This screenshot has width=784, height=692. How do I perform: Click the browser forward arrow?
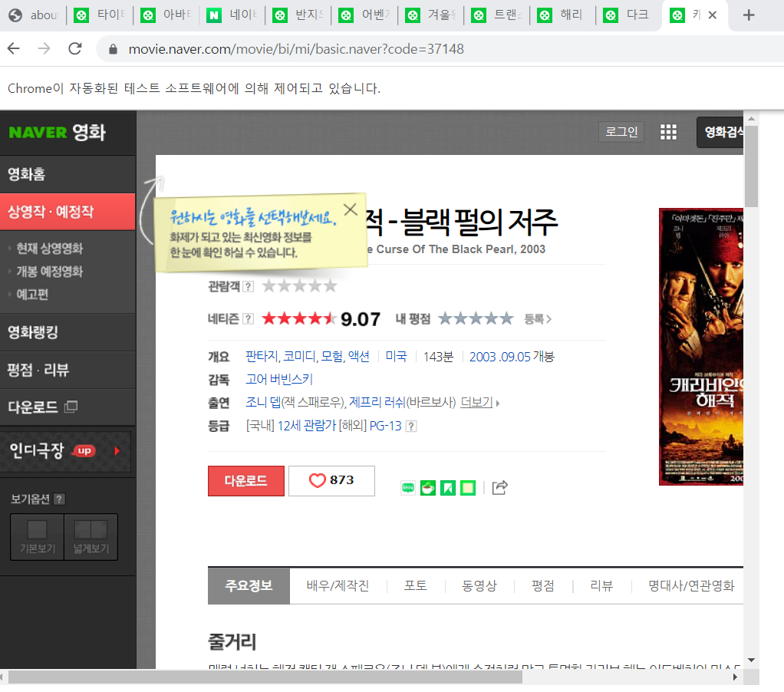pyautogui.click(x=44, y=48)
